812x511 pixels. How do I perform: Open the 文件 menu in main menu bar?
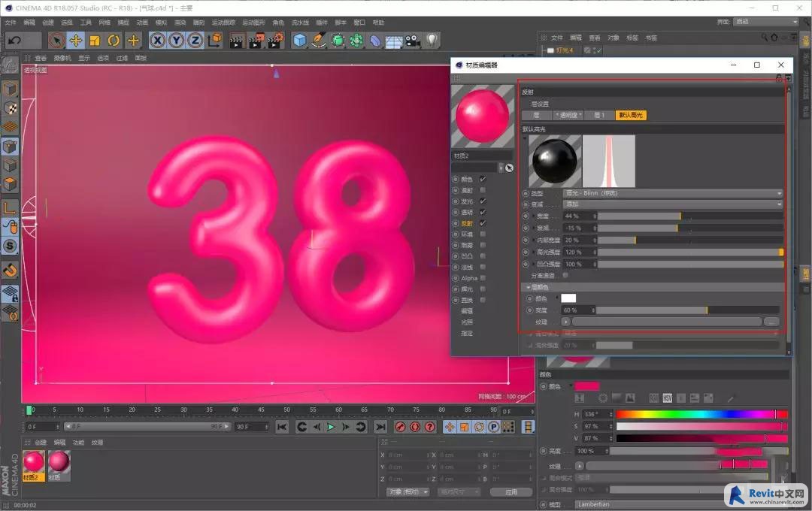[x=11, y=23]
